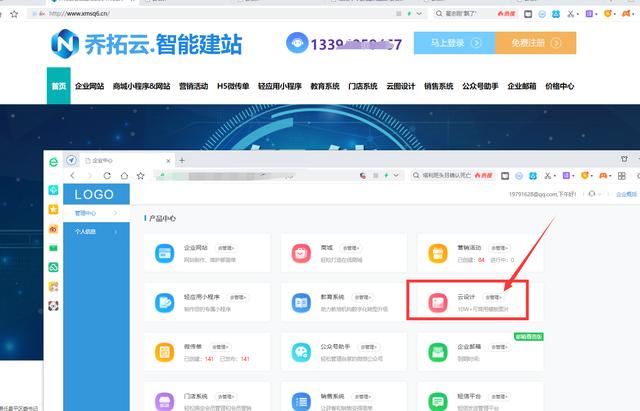Screen dimensions: 640x411
Task: Open the 企业邮箱 green mail icon
Action: point(438,352)
